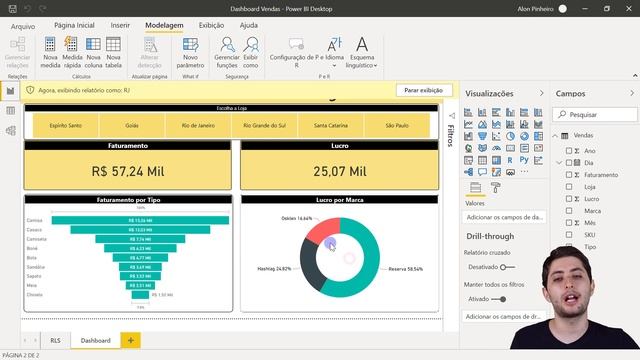
Task: Select the treemap visualization
Action: pyautogui.click(x=538, y=136)
